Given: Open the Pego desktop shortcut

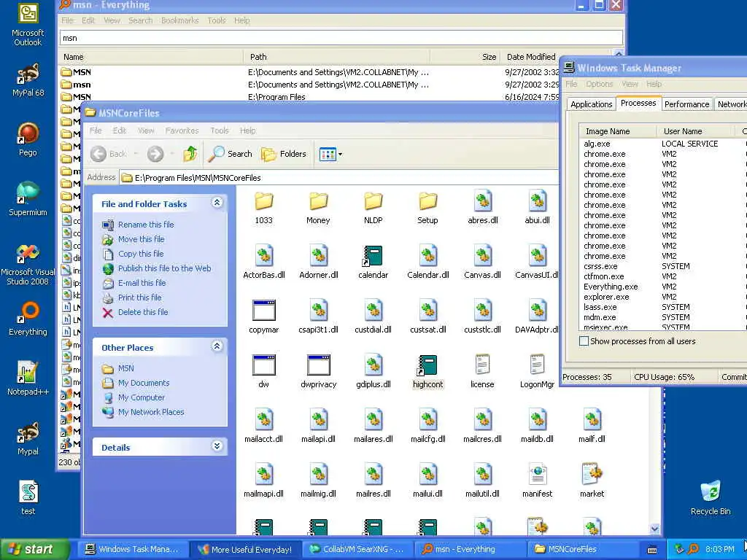Looking at the screenshot, I should point(28,139).
